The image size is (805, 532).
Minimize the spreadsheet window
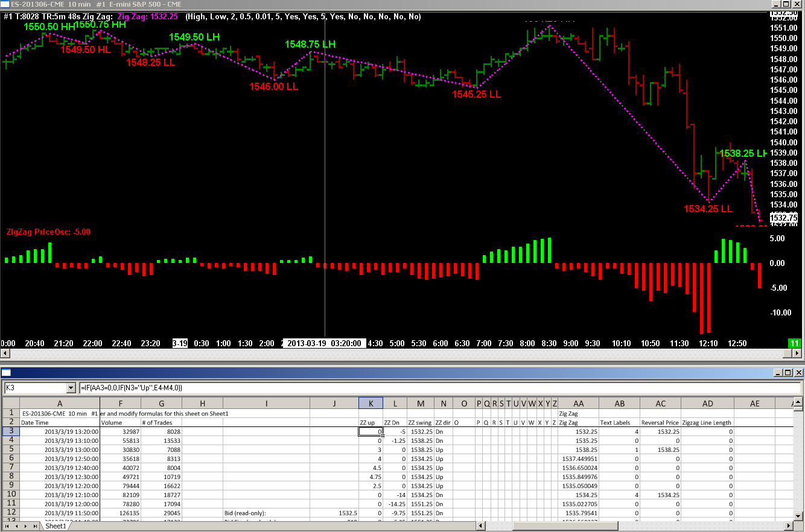coord(778,373)
